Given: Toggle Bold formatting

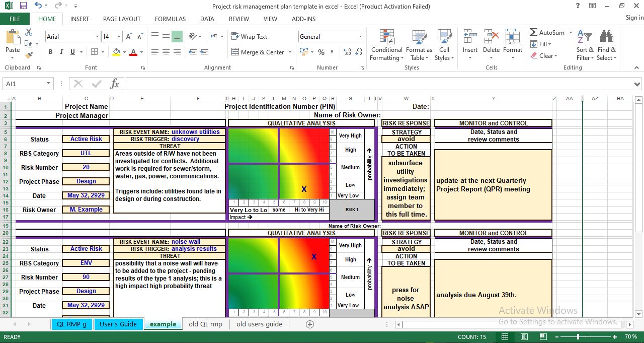Looking at the screenshot, I should [50, 52].
